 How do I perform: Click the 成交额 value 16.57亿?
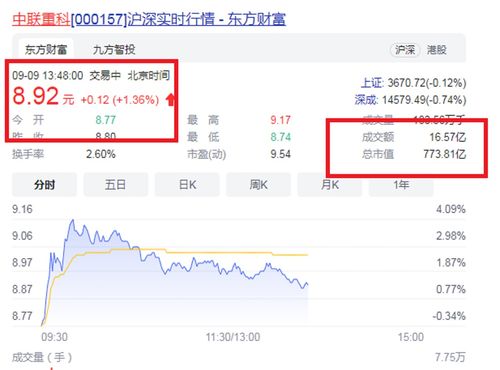447,137
